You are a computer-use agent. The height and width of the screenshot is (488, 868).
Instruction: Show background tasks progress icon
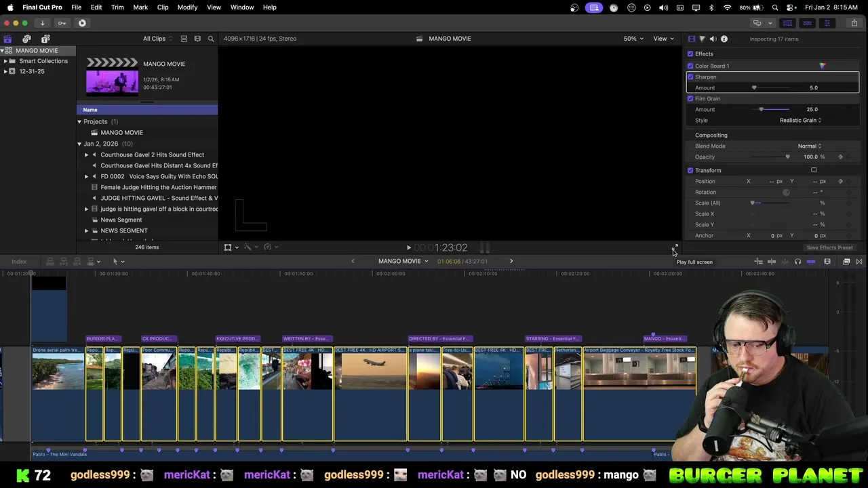82,23
